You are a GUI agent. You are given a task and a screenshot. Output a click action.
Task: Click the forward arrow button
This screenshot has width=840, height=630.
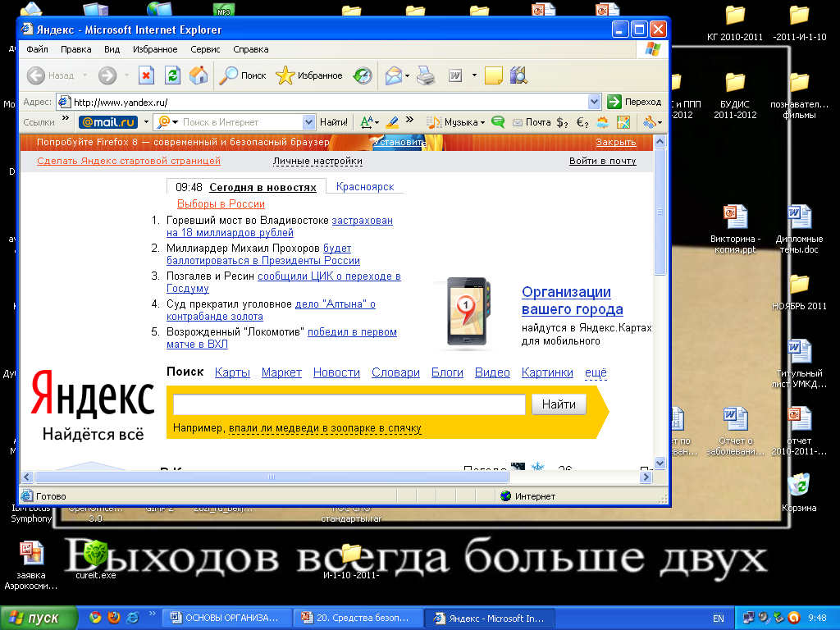[107, 75]
